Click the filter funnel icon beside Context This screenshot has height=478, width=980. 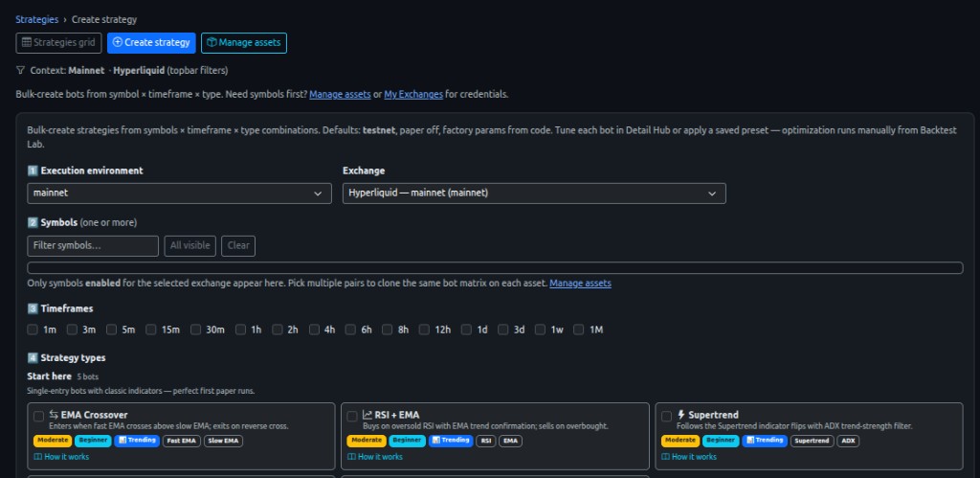point(21,70)
